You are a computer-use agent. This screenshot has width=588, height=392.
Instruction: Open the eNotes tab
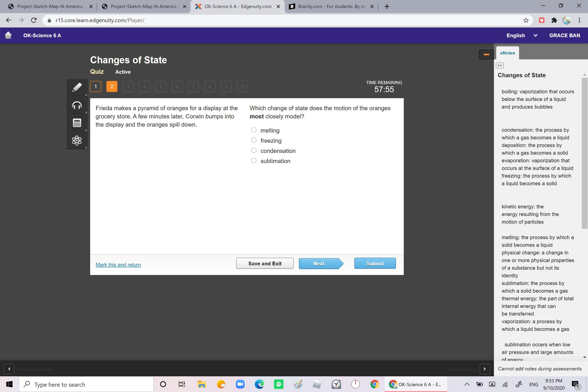[507, 53]
